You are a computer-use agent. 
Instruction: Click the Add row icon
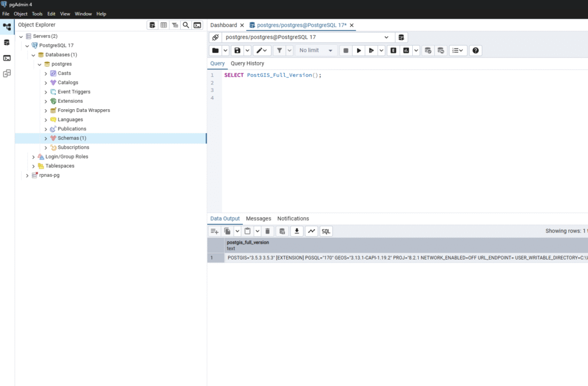(x=214, y=231)
